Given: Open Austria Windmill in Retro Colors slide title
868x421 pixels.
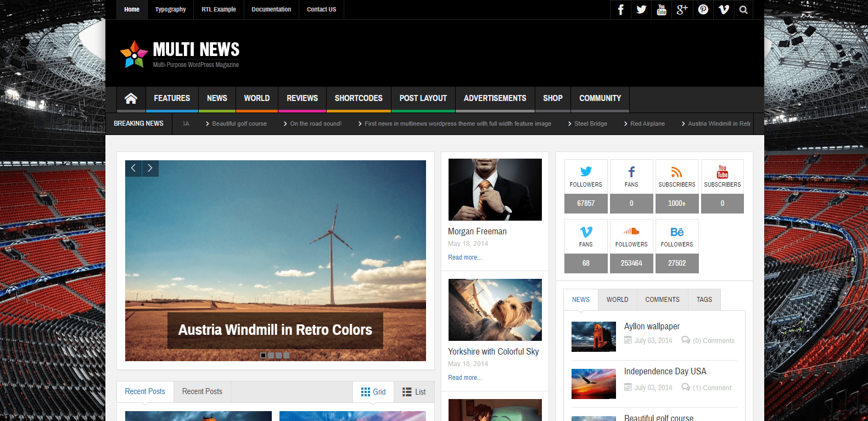Looking at the screenshot, I should [x=275, y=330].
